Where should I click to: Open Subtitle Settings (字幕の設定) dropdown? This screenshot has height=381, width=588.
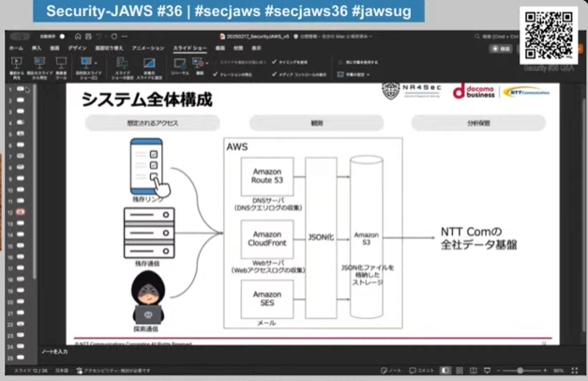coord(354,75)
